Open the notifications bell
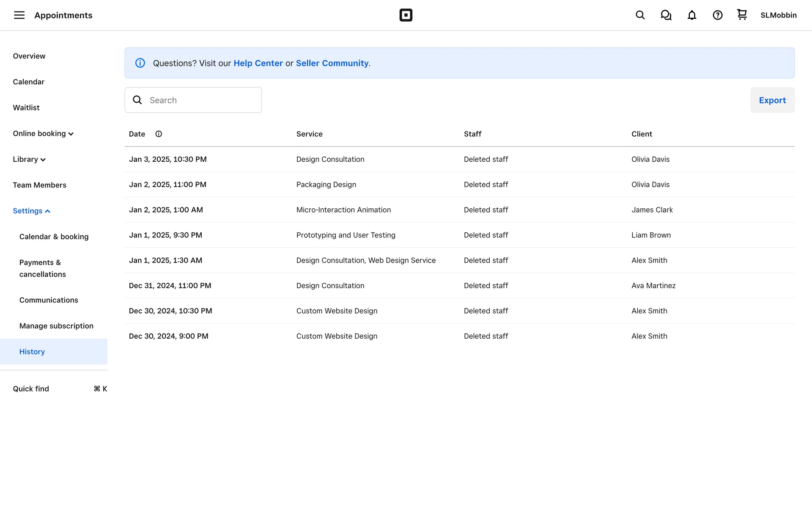This screenshot has width=812, height=508. [x=691, y=15]
